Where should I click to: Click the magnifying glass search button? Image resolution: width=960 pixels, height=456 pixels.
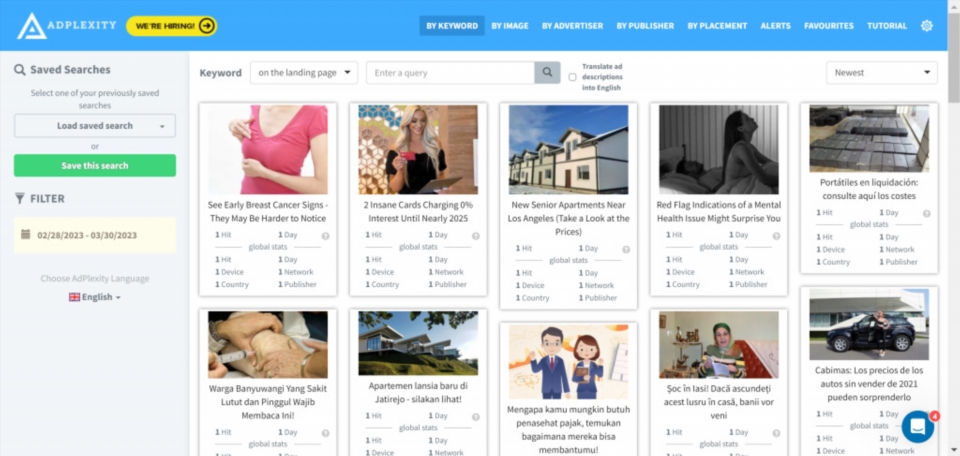pos(547,73)
